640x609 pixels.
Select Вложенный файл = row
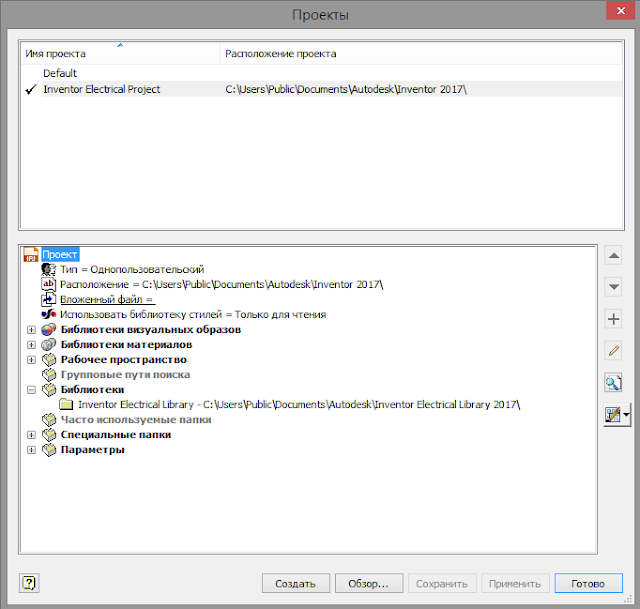click(107, 299)
